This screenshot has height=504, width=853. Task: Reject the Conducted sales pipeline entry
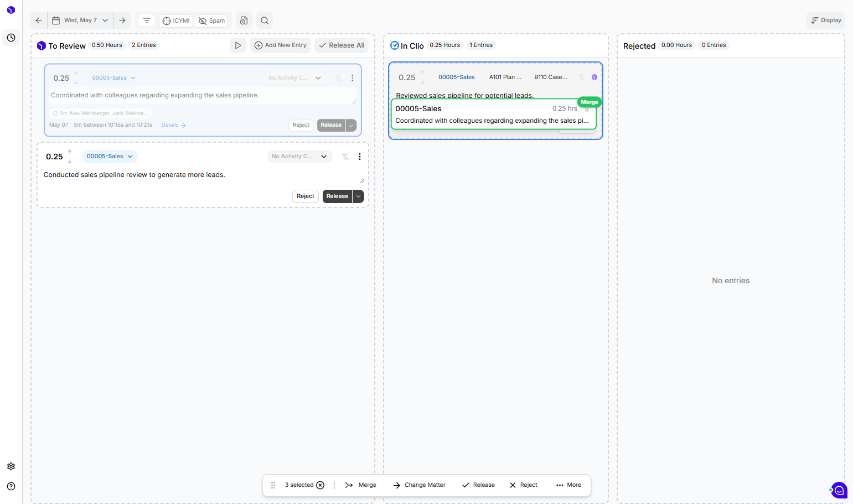[306, 196]
